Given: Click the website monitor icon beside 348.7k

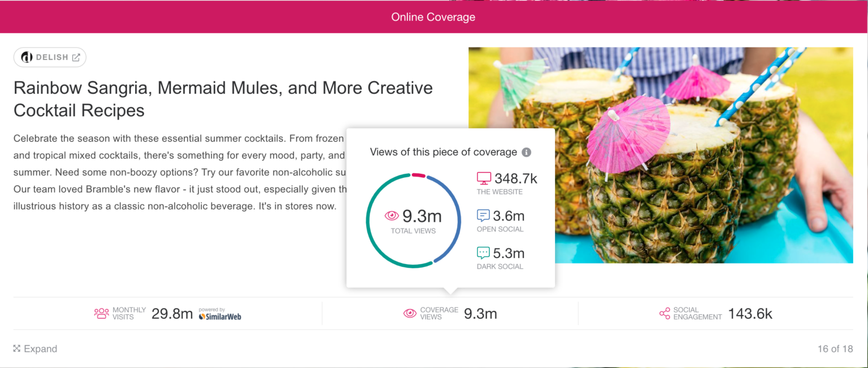Looking at the screenshot, I should tap(483, 178).
